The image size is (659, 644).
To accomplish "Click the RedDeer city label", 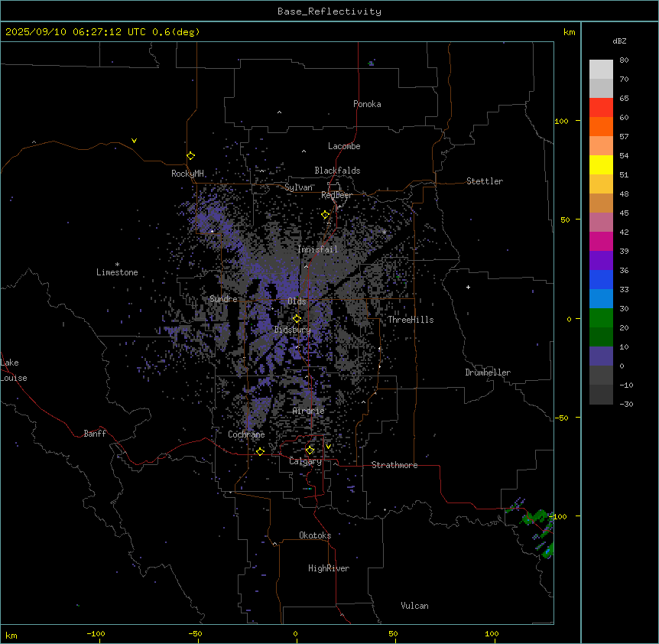I will click(336, 195).
